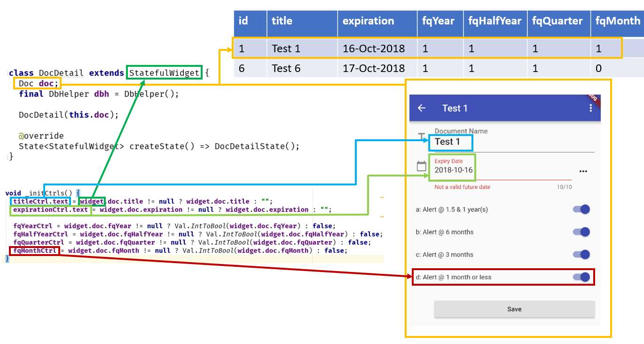Select the Document Name field showing Test 1

coord(450,141)
